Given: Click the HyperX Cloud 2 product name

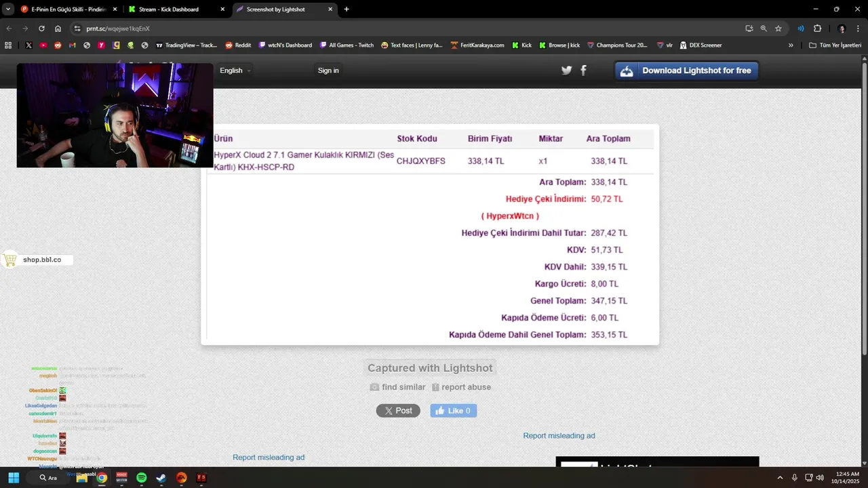Looking at the screenshot, I should tap(303, 161).
